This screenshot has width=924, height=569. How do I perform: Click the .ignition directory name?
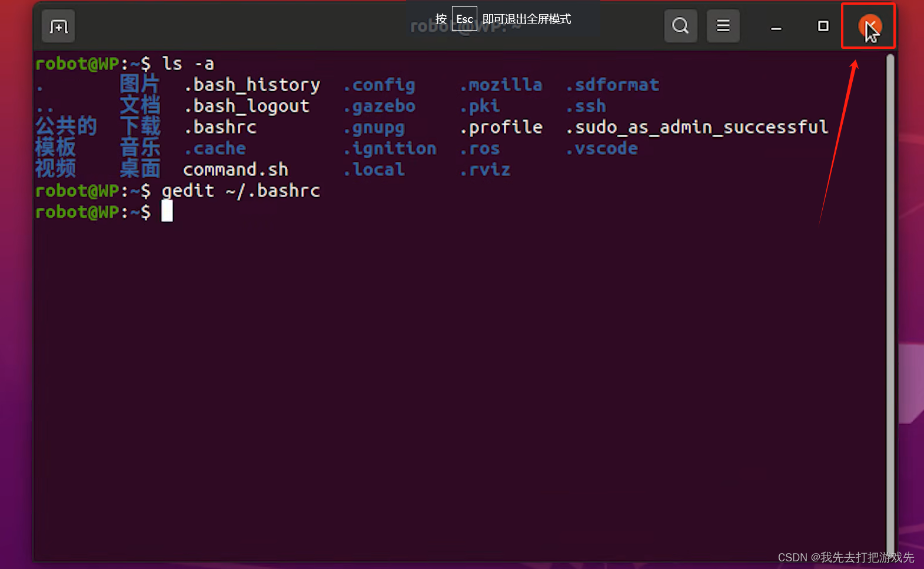(390, 149)
